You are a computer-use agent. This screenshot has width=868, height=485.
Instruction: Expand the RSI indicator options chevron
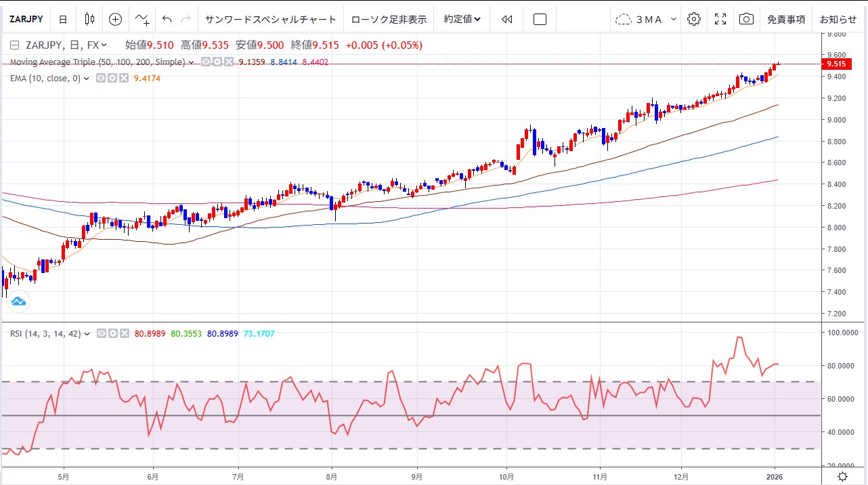[87, 334]
